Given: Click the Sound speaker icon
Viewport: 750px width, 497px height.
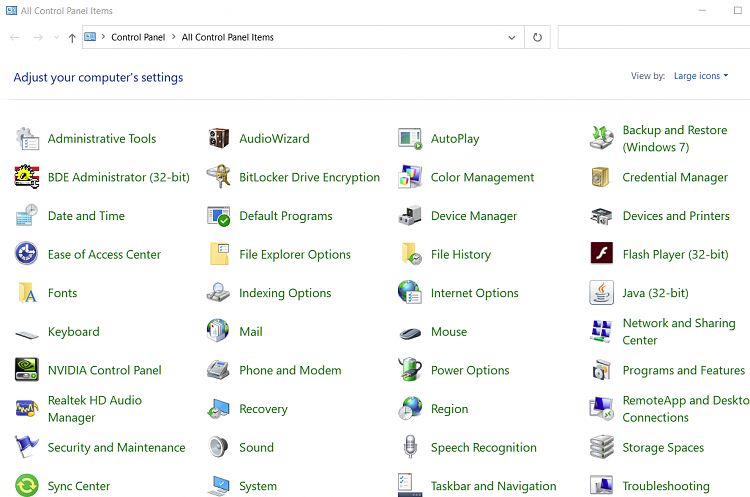Looking at the screenshot, I should [218, 447].
